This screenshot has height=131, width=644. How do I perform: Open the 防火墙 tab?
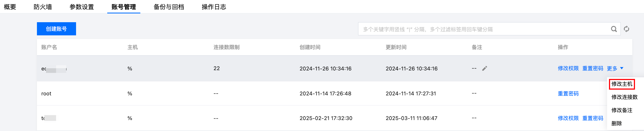43,7
